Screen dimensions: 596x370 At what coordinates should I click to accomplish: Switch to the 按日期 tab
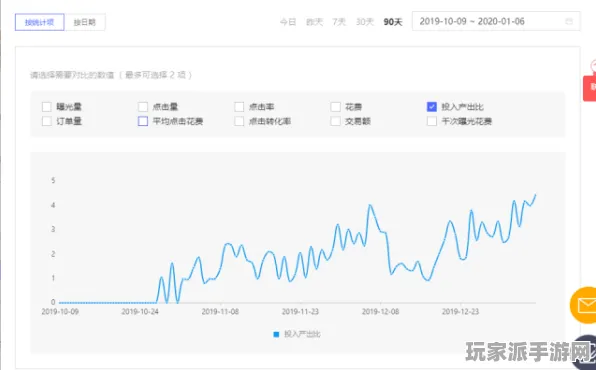(85, 22)
